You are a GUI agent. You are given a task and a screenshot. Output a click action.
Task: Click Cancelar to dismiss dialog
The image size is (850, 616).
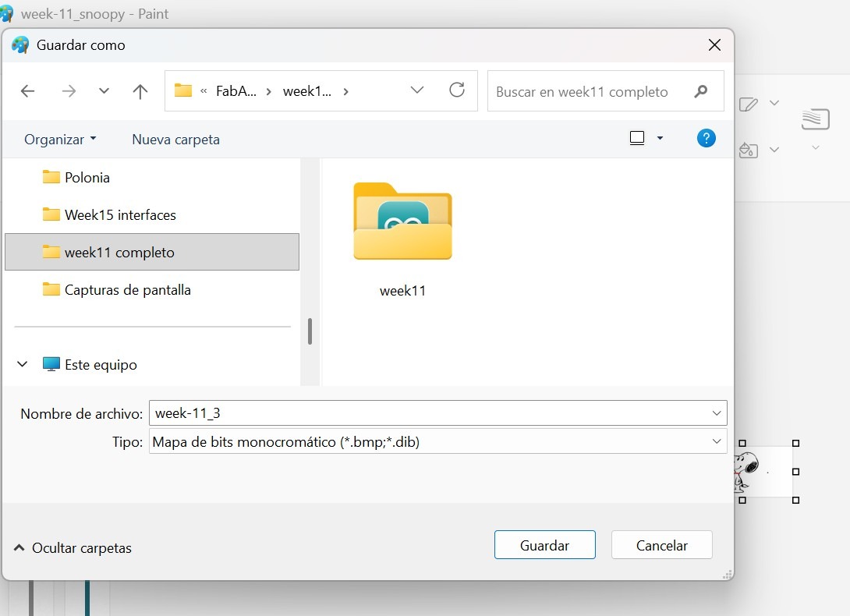coord(662,545)
